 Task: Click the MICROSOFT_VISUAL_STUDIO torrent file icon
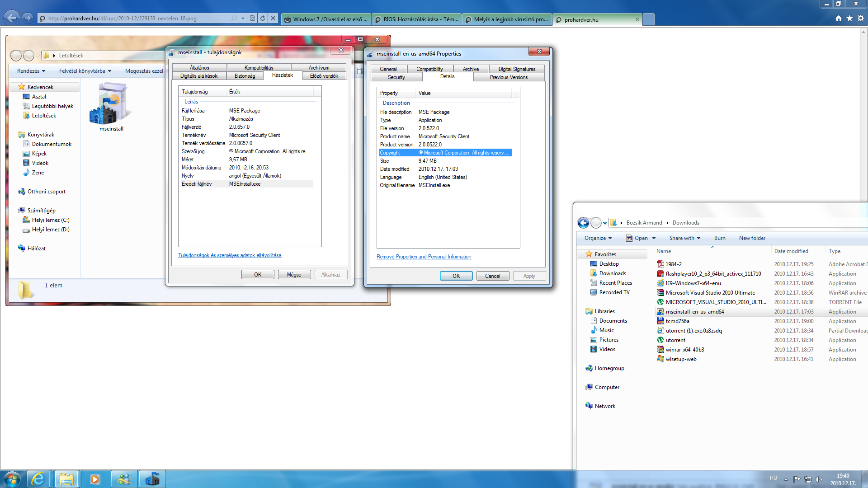(x=660, y=302)
